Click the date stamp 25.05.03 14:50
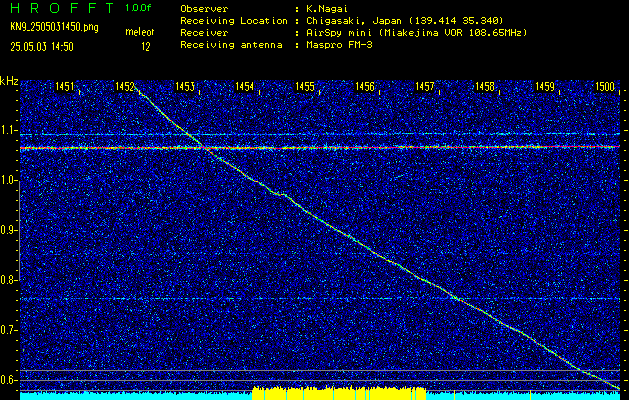The width and height of the screenshot is (629, 400). click(x=42, y=47)
